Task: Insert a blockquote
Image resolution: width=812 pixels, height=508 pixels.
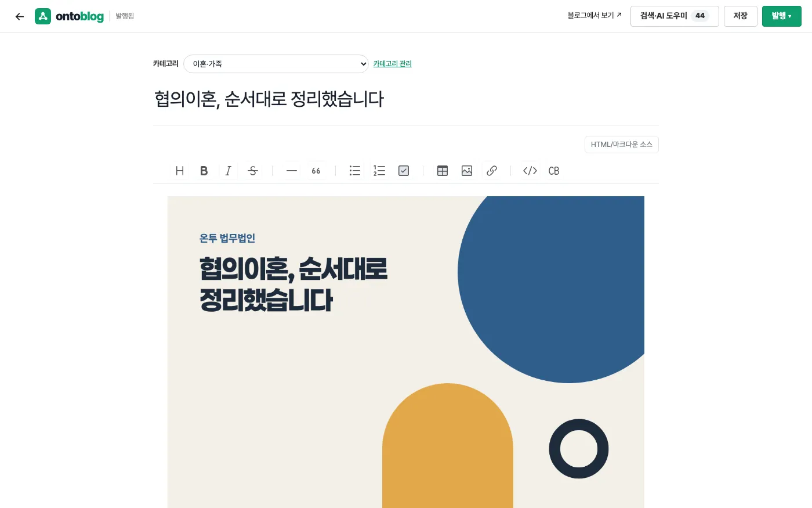Action: pyautogui.click(x=316, y=171)
